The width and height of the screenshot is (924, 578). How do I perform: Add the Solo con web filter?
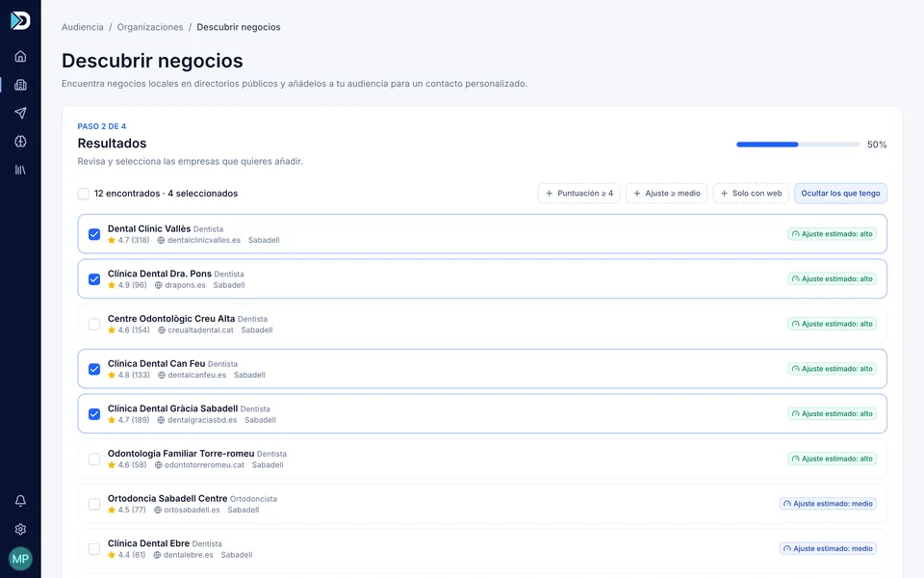751,194
